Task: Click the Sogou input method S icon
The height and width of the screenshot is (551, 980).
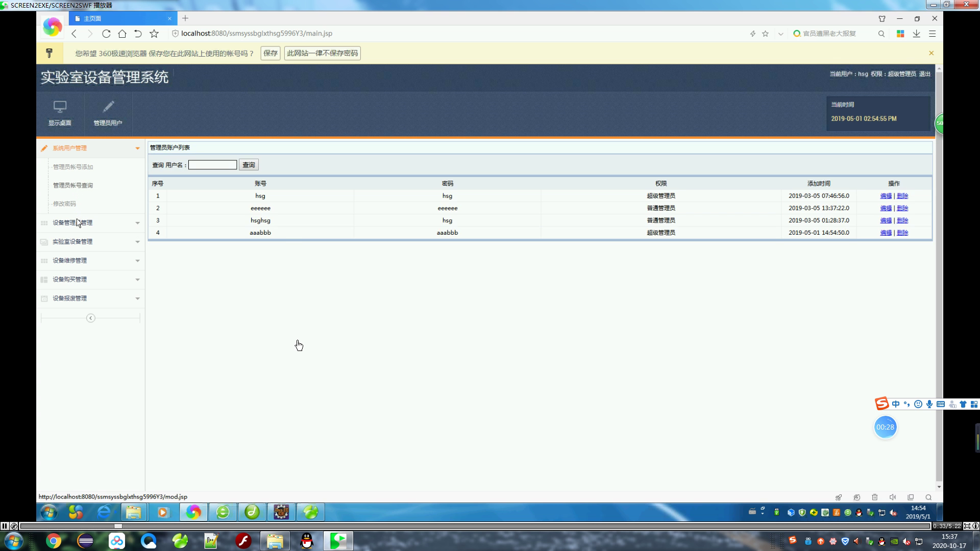Action: 881,404
